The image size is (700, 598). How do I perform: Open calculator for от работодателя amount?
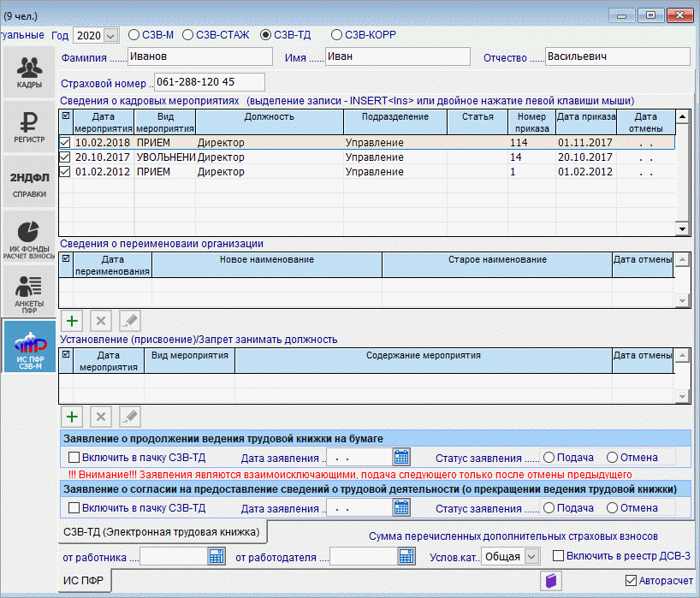click(x=406, y=556)
